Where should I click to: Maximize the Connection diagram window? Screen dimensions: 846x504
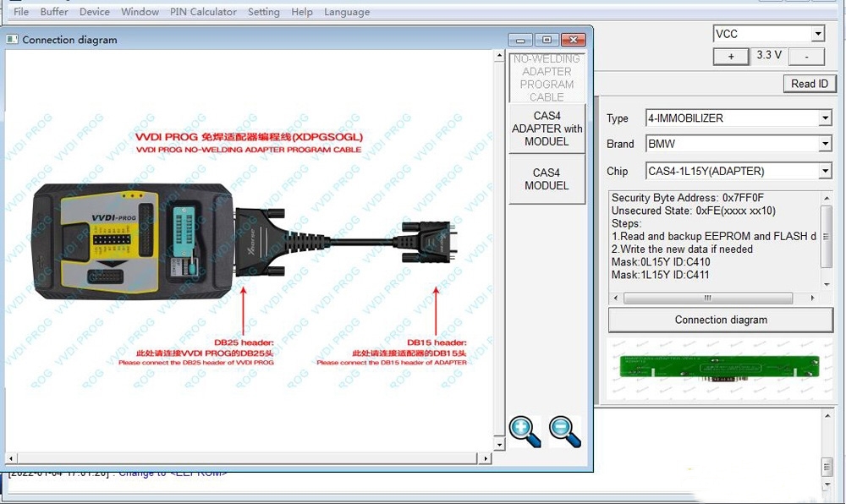547,40
